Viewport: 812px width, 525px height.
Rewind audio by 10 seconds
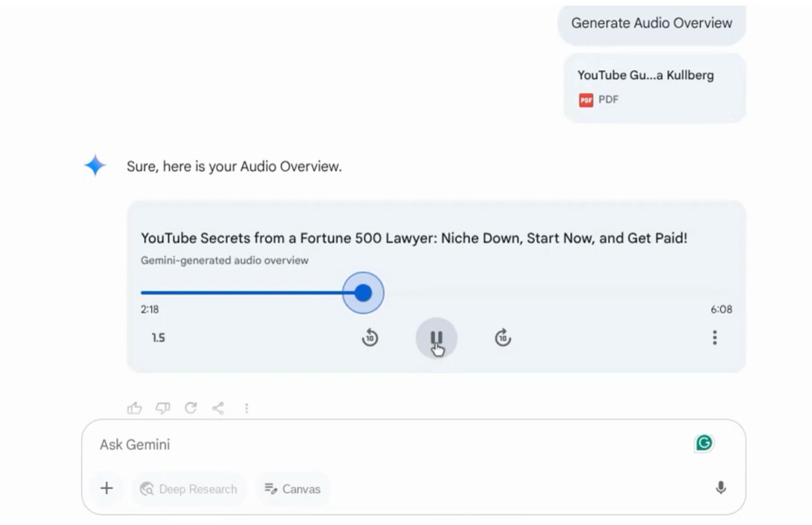point(370,338)
